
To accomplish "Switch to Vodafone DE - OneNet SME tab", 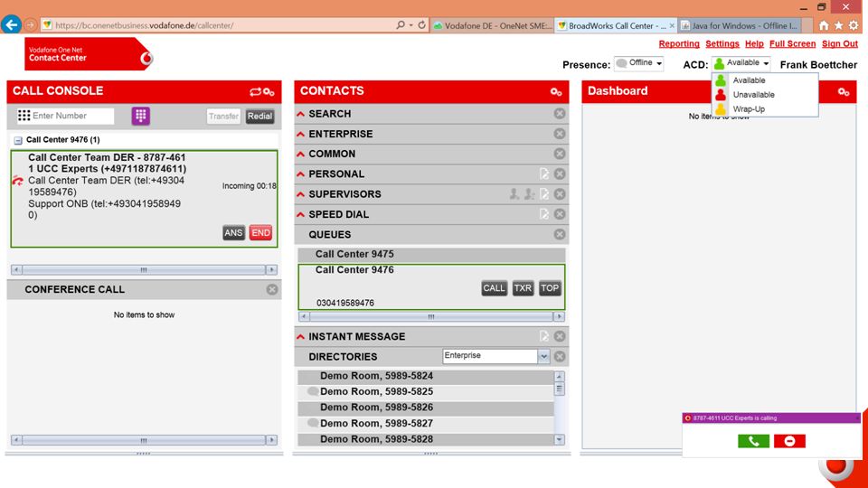I will [x=493, y=25].
